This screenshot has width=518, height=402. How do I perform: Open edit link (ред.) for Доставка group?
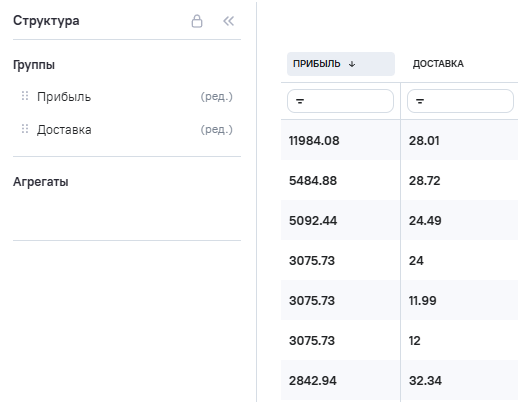(x=216, y=129)
